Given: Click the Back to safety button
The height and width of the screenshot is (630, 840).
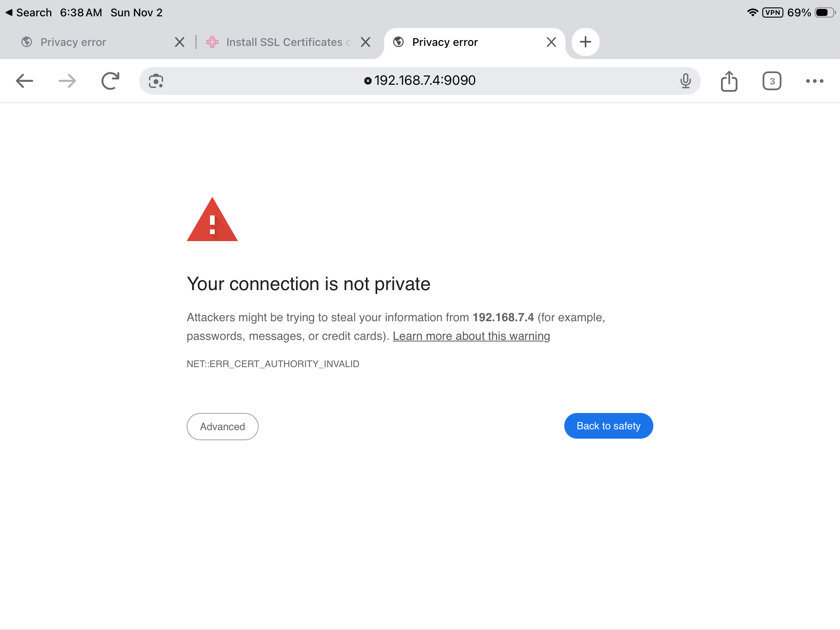Looking at the screenshot, I should [x=609, y=426].
